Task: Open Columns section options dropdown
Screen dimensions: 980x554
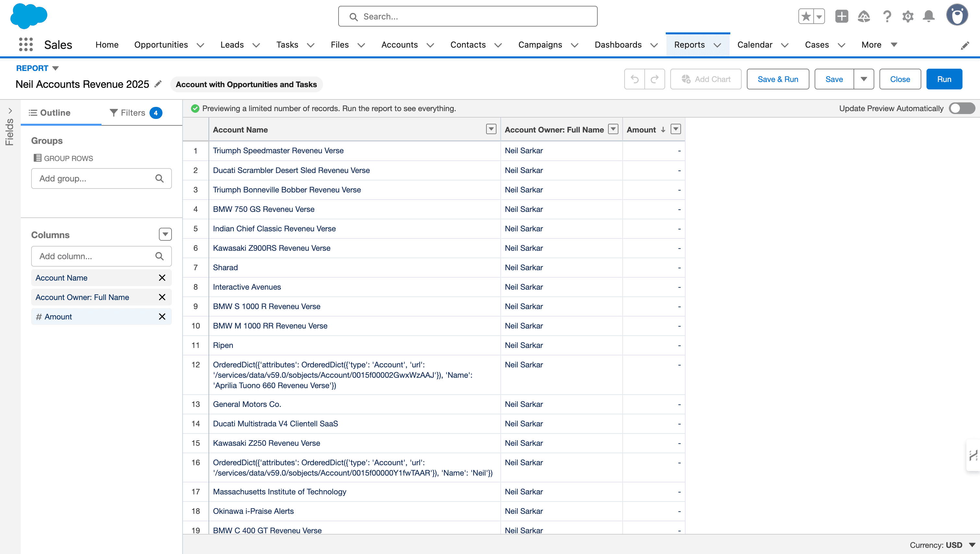Action: tap(165, 234)
